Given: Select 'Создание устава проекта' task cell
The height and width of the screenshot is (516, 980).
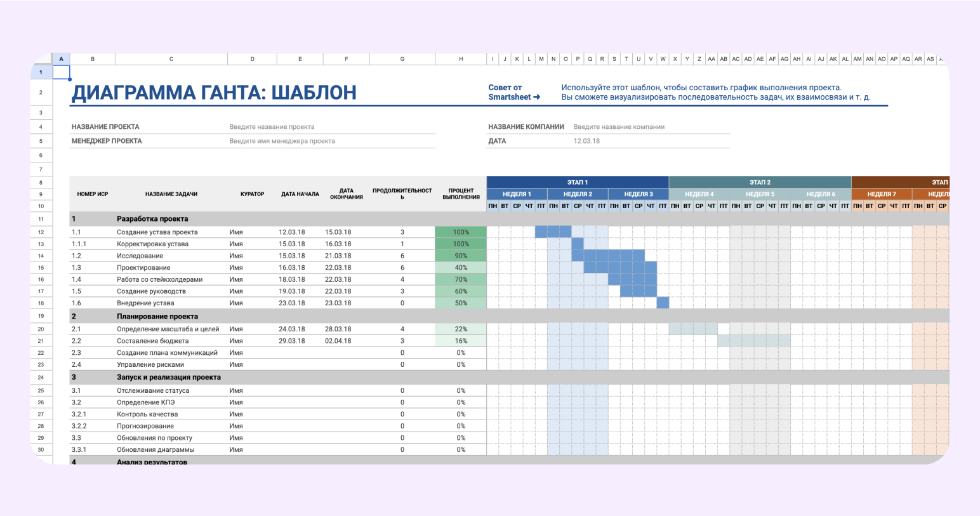Looking at the screenshot, I should pos(171,232).
